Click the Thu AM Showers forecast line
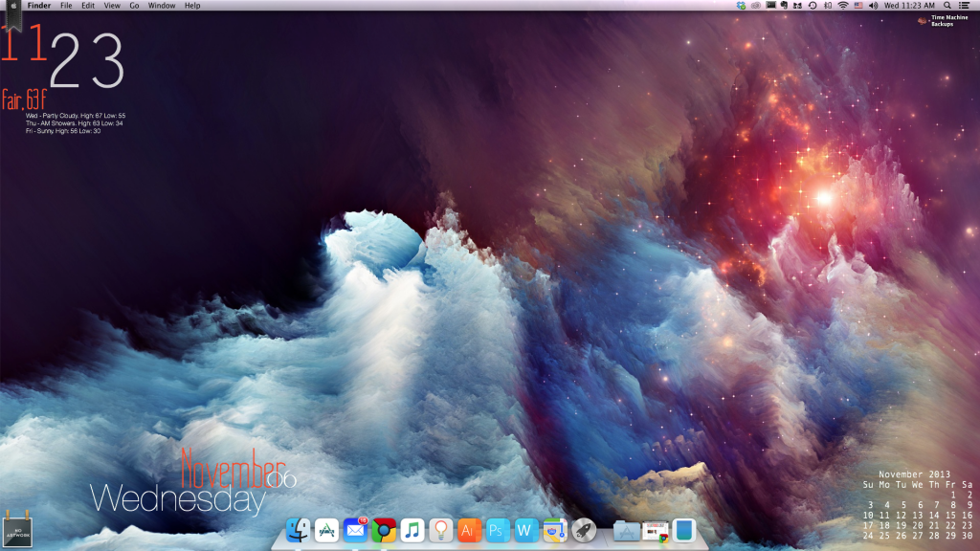Viewport: 980px width, 551px height. [x=74, y=123]
